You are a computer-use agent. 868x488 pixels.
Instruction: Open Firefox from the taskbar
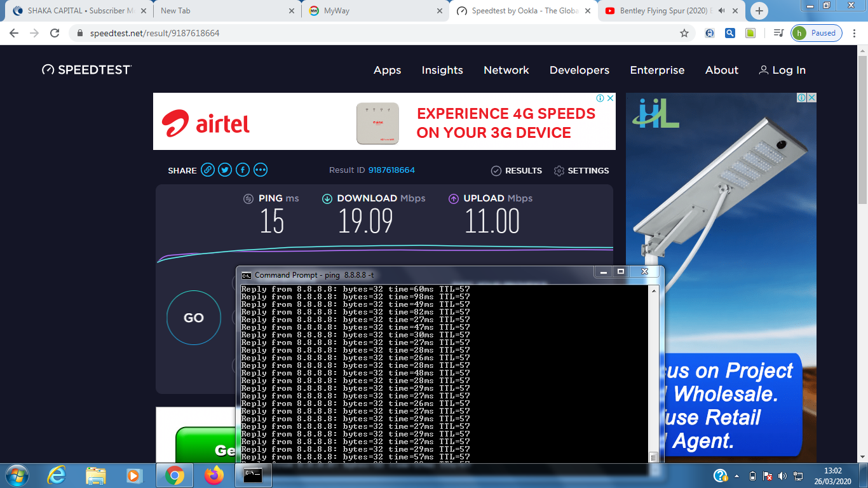tap(214, 475)
